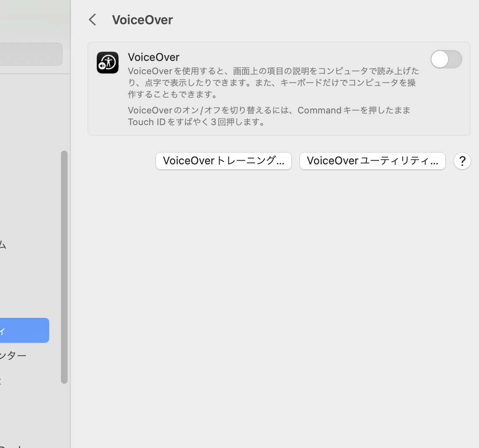Go back using the left chevron arrow
Viewport: 479px width, 448px height.
[x=93, y=20]
